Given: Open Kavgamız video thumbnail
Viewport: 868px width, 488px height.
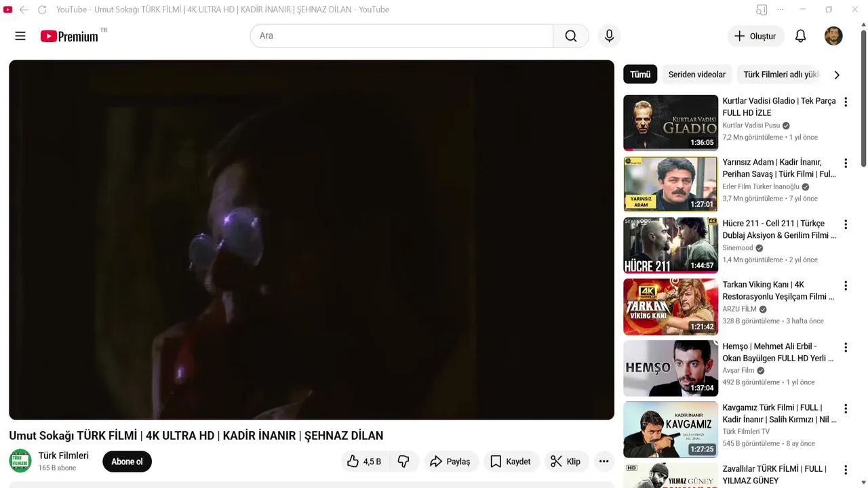Looking at the screenshot, I should pyautogui.click(x=671, y=429).
